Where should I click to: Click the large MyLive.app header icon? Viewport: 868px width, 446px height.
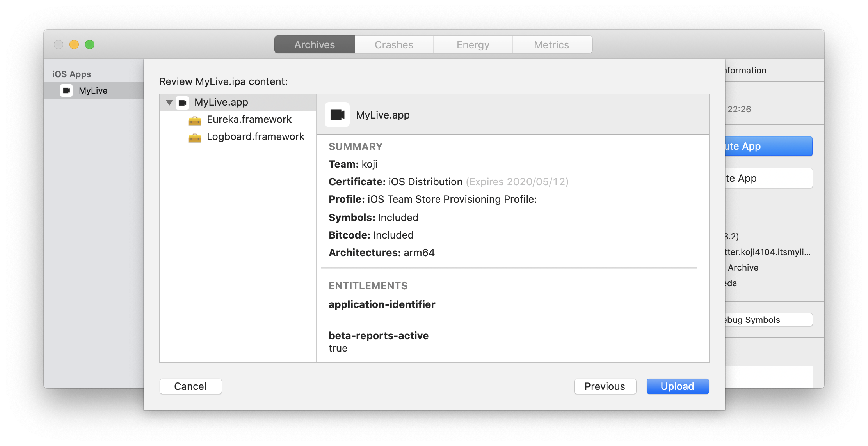tap(337, 115)
